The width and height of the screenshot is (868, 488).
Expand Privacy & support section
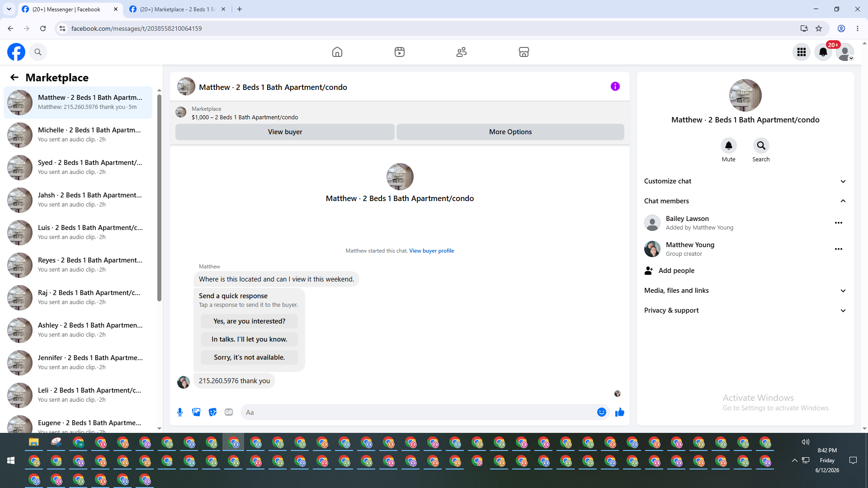coord(745,310)
